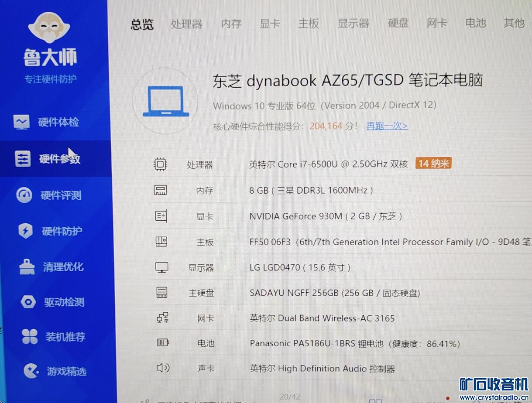
Task: Switch to the 处理器 tab
Action: (186, 24)
